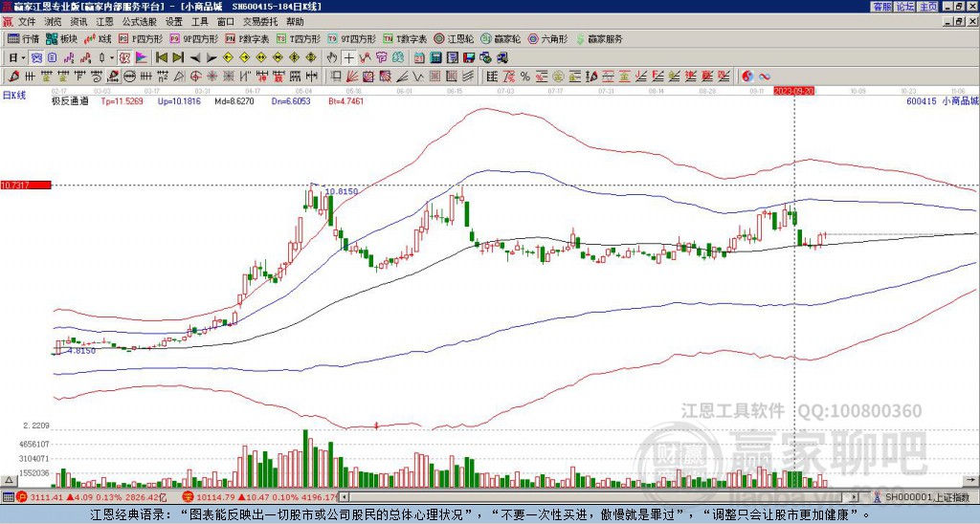Toggle the hand pan tool

[332, 58]
